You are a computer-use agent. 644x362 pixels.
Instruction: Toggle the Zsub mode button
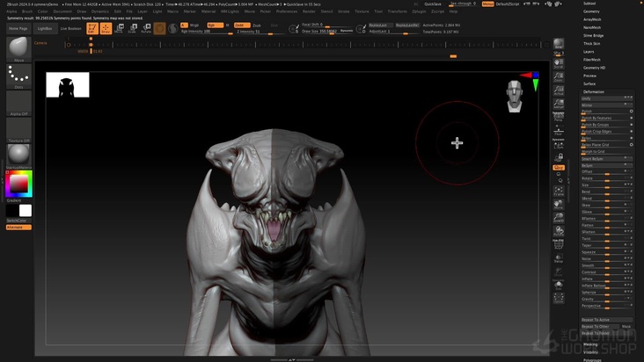pyautogui.click(x=257, y=25)
